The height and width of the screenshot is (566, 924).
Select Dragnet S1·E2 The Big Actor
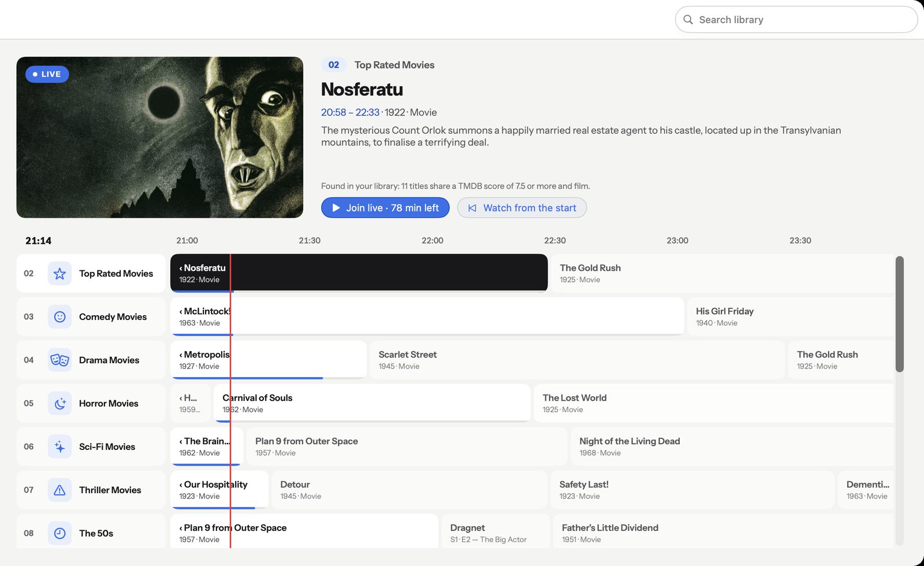click(495, 531)
